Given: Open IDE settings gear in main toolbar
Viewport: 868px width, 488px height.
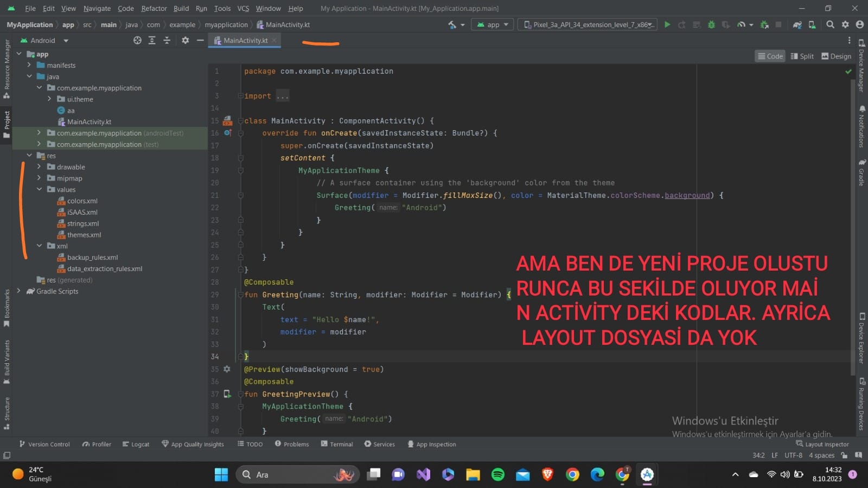Looking at the screenshot, I should click(x=845, y=24).
